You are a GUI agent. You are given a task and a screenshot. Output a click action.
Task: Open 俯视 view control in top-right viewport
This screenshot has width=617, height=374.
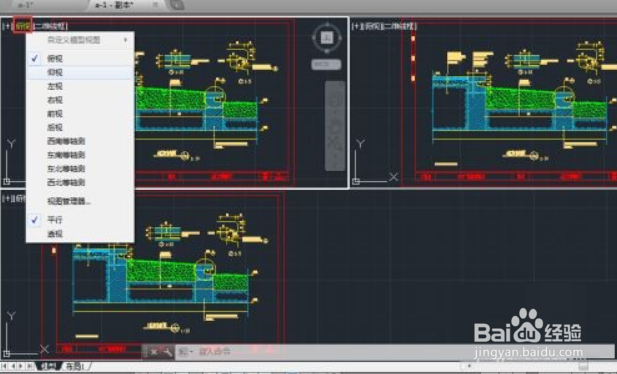(x=372, y=26)
